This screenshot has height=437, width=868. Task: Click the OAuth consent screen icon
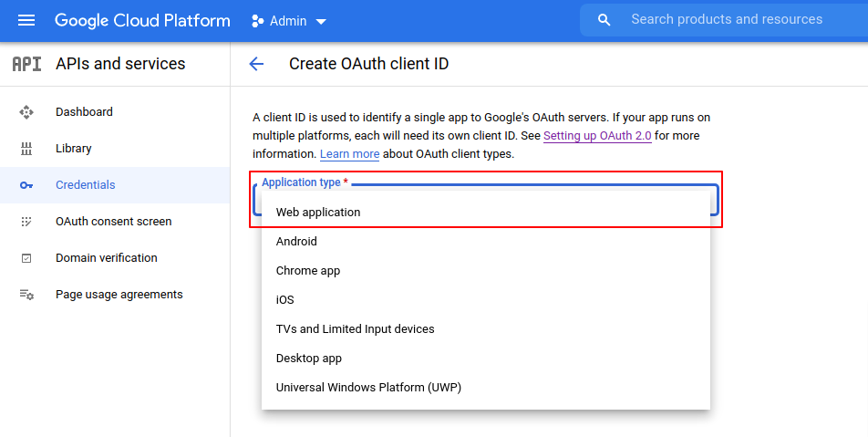click(x=26, y=222)
